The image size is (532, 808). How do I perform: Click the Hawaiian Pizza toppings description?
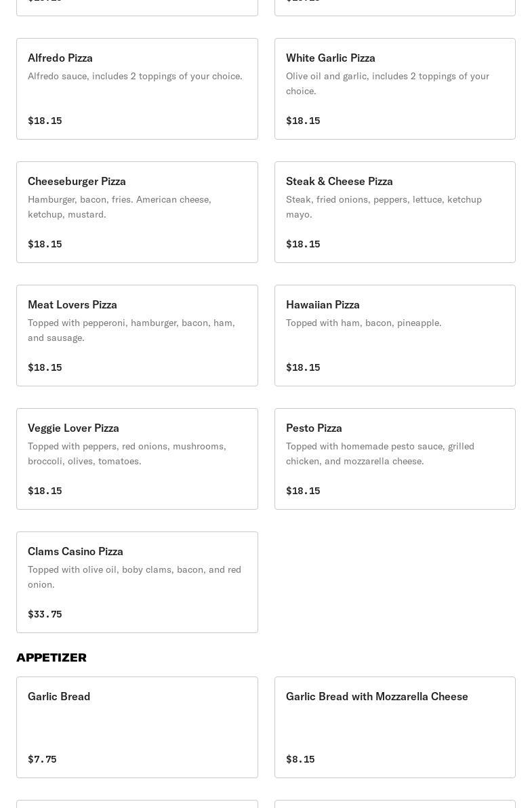[x=363, y=323]
